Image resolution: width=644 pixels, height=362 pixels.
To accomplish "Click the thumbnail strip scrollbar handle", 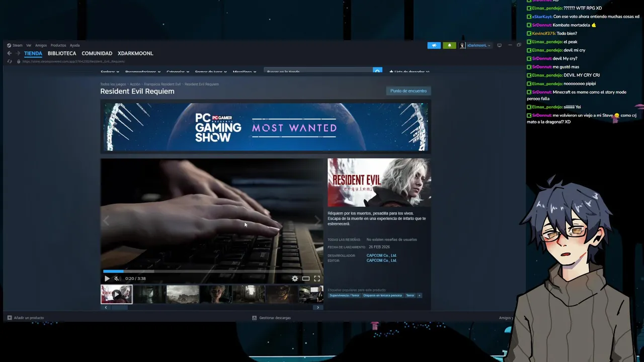I will coord(119,308).
